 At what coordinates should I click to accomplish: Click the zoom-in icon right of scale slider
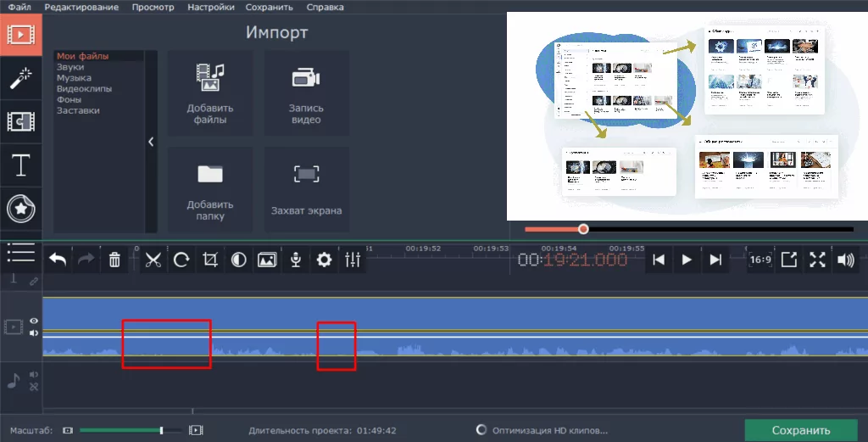[x=196, y=430]
